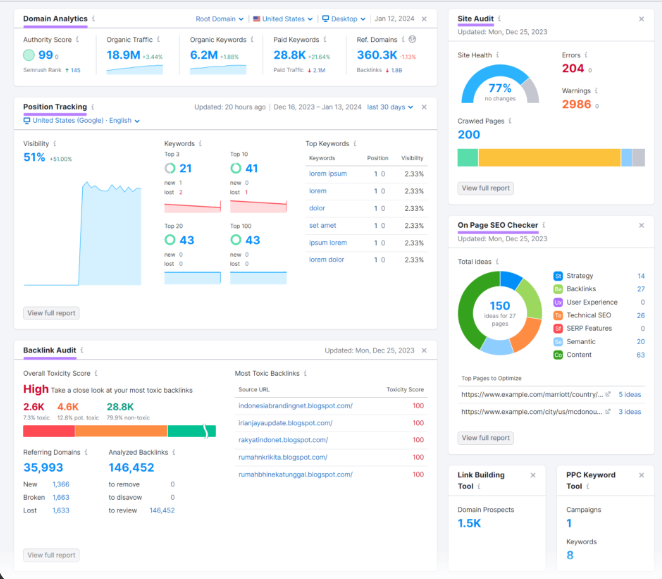Click the info icon next to Site Health
The image size is (662, 579).
[x=498, y=55]
